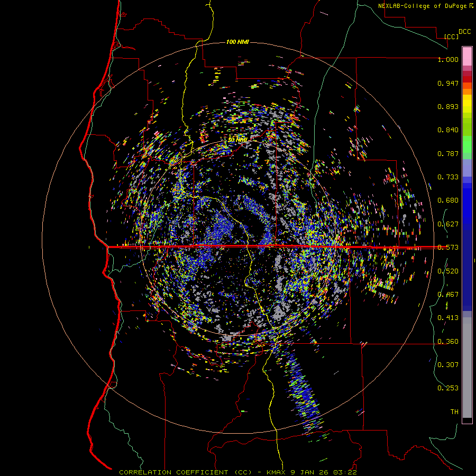Click the 0.893 scale value
This screenshot has height=476, width=476.
pos(448,106)
